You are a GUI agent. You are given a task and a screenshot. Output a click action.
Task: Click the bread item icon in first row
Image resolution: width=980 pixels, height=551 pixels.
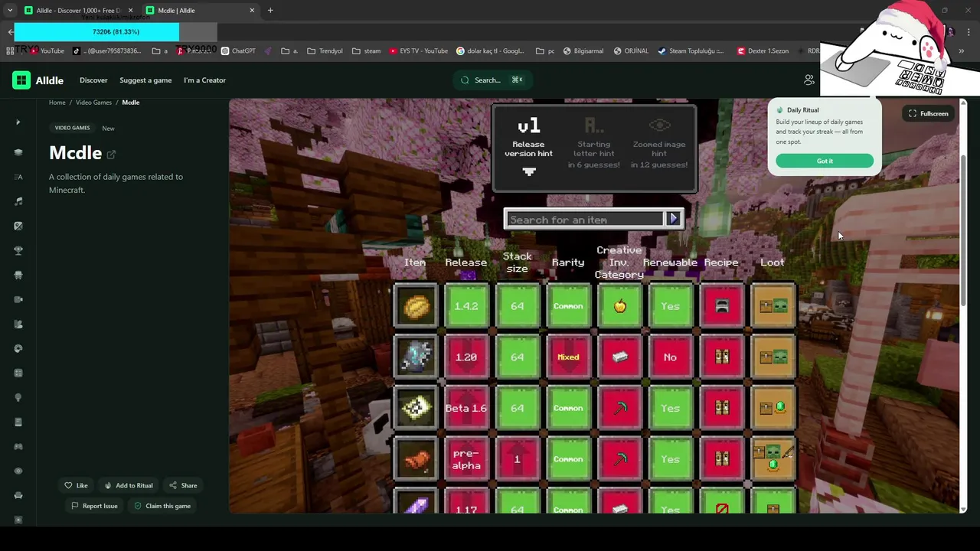coord(416,306)
